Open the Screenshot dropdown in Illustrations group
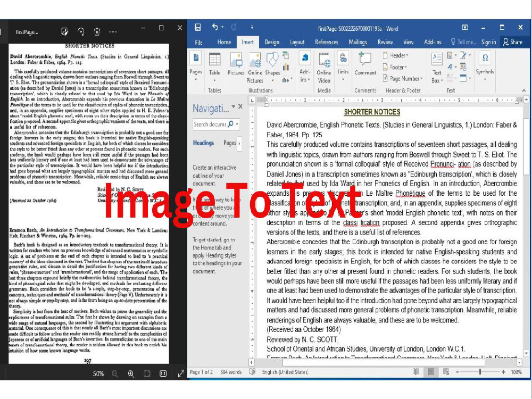 tap(286, 80)
